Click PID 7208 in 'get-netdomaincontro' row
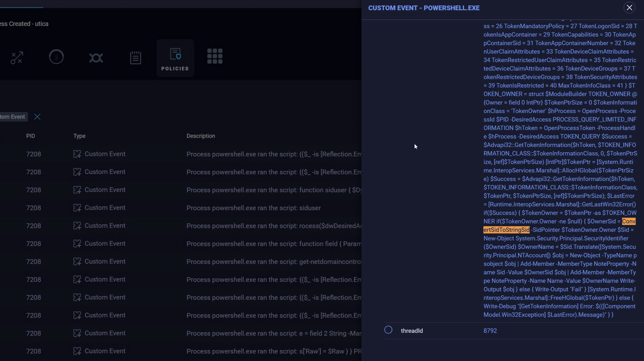The image size is (644, 361). click(x=34, y=262)
